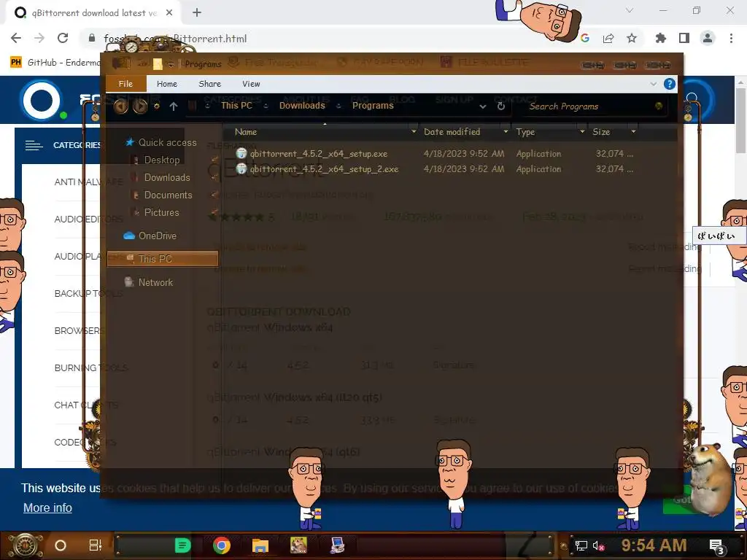The height and width of the screenshot is (560, 747).
Task: Open File Explorer from the taskbar
Action: point(260,545)
